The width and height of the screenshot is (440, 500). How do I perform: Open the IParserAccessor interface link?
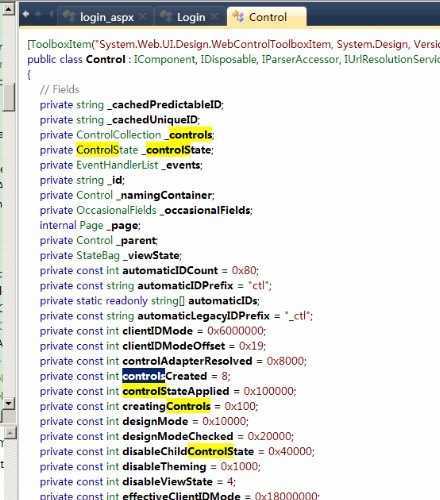tap(300, 59)
